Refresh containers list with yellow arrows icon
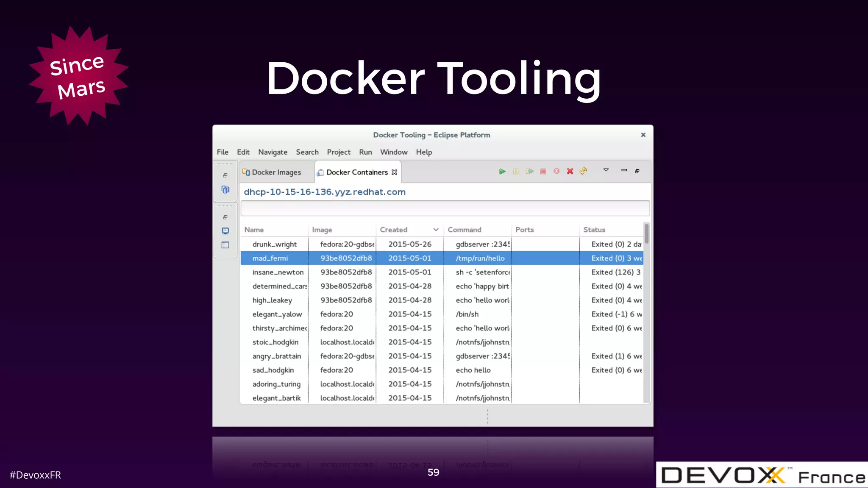Screen dimensions: 868x488 click(584, 171)
